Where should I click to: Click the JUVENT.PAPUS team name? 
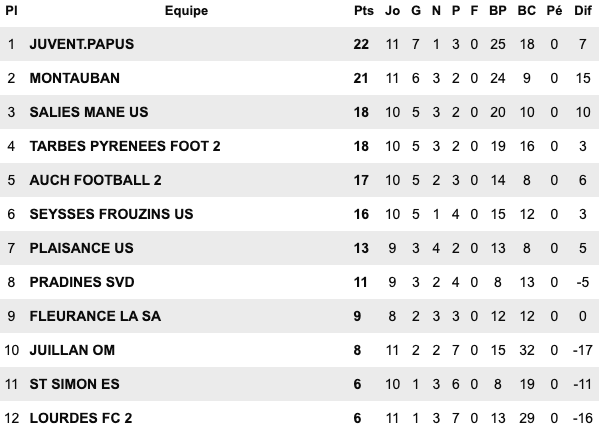[81, 45]
